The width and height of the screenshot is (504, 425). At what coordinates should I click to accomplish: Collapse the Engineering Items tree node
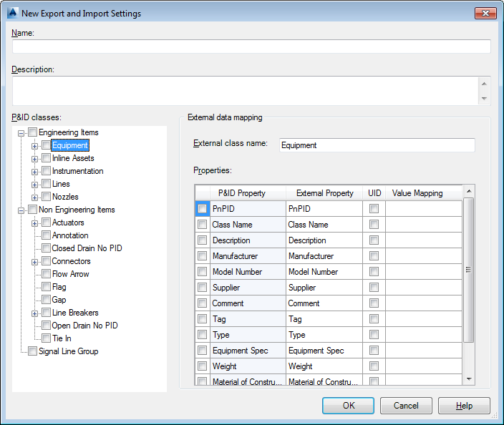point(21,132)
